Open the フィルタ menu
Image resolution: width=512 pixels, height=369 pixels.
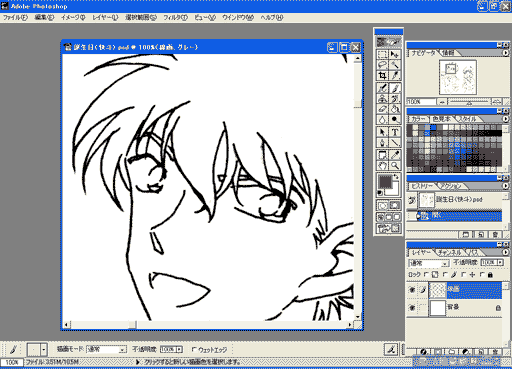[x=175, y=17]
